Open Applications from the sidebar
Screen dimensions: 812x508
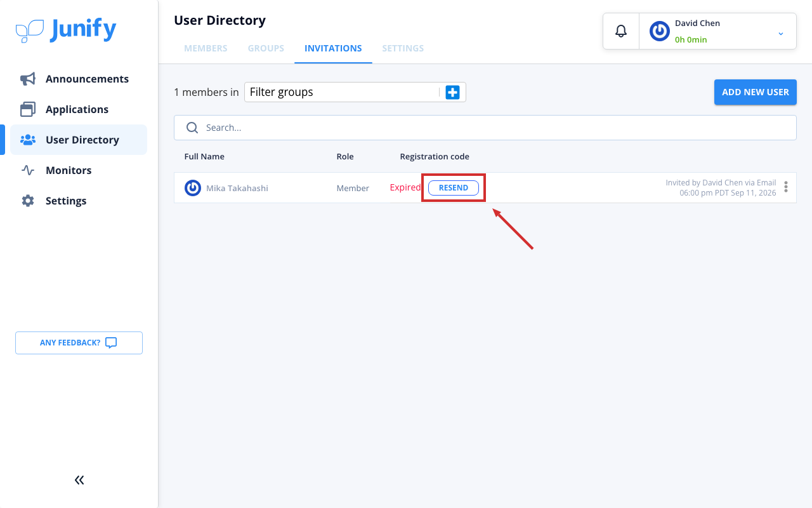pyautogui.click(x=77, y=109)
